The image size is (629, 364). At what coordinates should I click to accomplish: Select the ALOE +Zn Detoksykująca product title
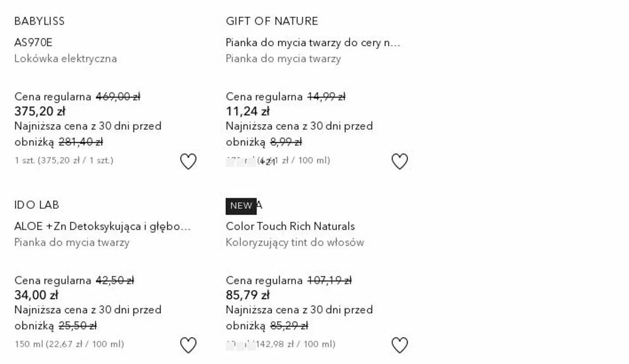(x=103, y=226)
